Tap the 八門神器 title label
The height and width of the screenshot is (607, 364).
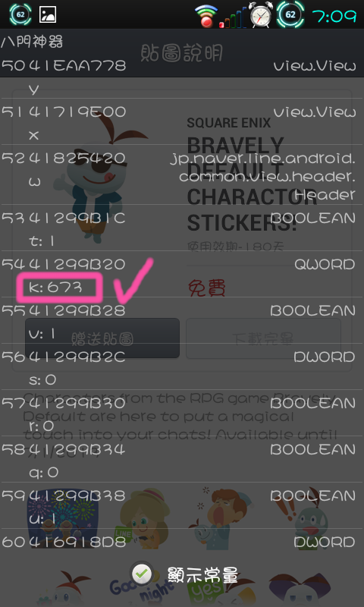tap(32, 42)
